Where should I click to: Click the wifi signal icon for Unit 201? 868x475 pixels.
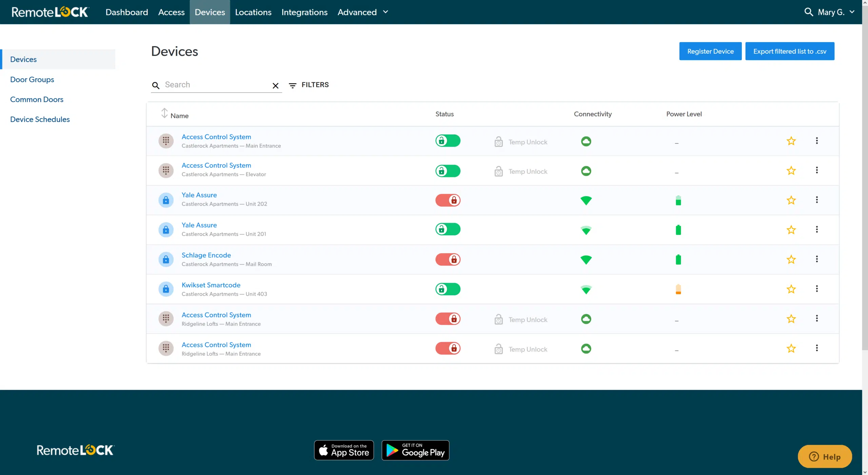click(x=586, y=230)
